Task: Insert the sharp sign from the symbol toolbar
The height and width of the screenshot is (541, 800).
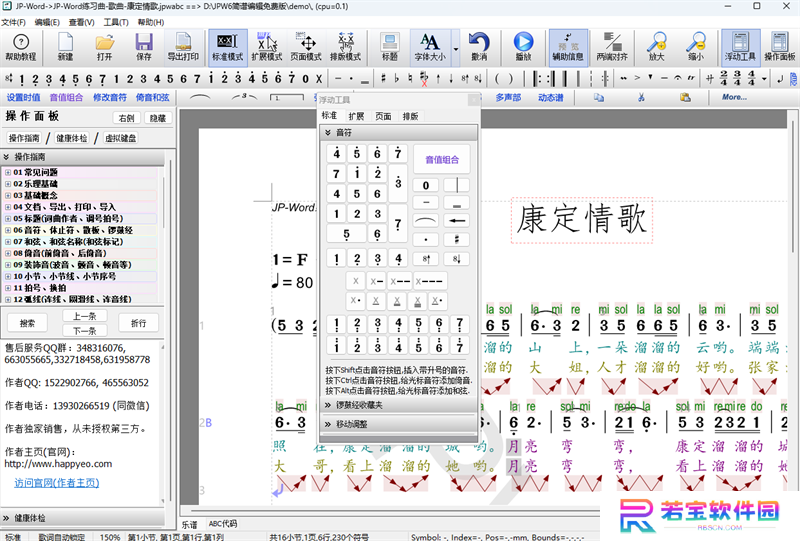Action: (x=383, y=79)
